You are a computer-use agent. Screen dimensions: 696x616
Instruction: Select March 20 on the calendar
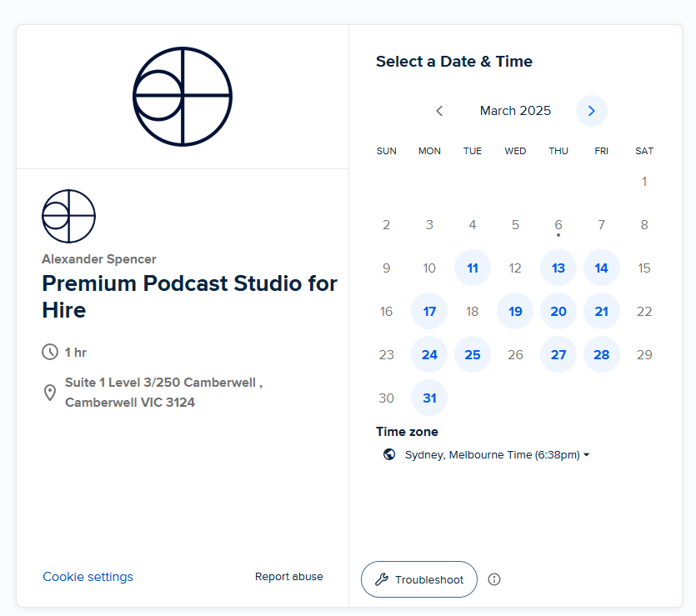tap(558, 311)
